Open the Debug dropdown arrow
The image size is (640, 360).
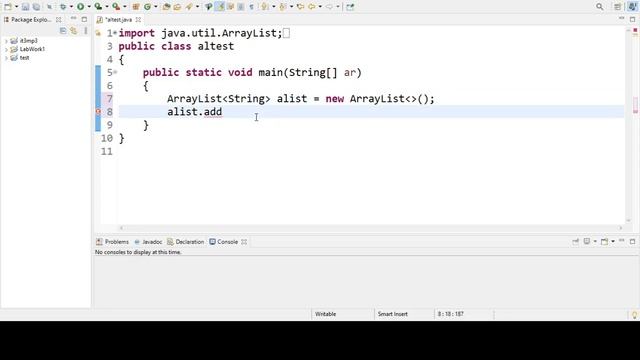71,7
